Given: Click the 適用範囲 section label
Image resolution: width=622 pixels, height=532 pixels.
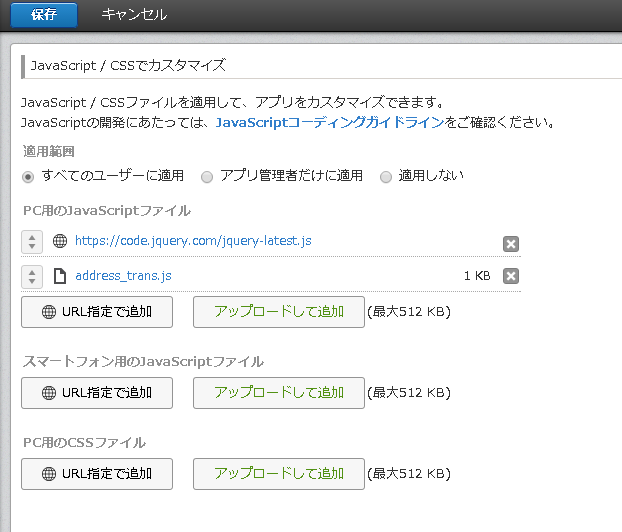Looking at the screenshot, I should tap(48, 152).
